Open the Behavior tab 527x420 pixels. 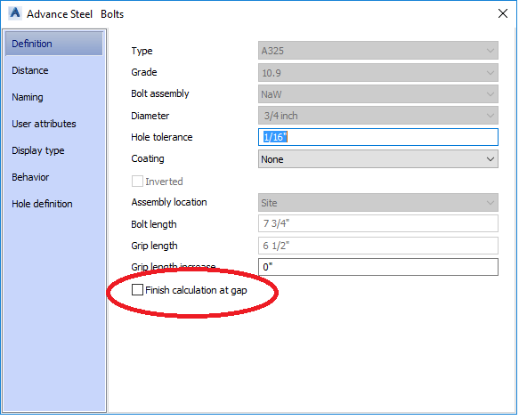pos(30,177)
